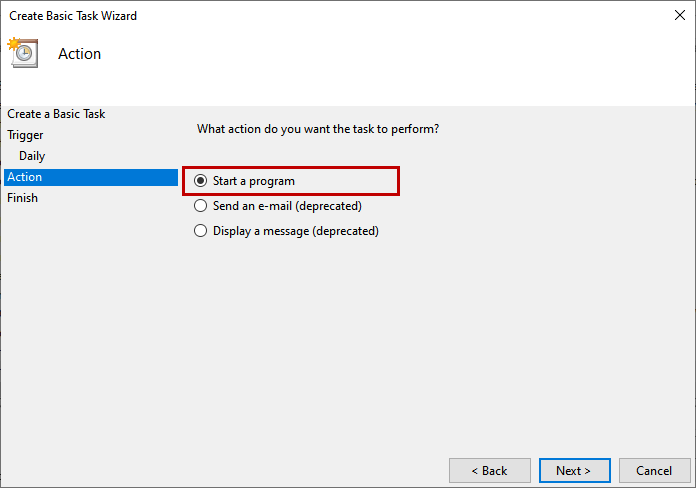Open the Trigger step in the sidebar
Viewport: 696px width, 488px height.
(25, 135)
